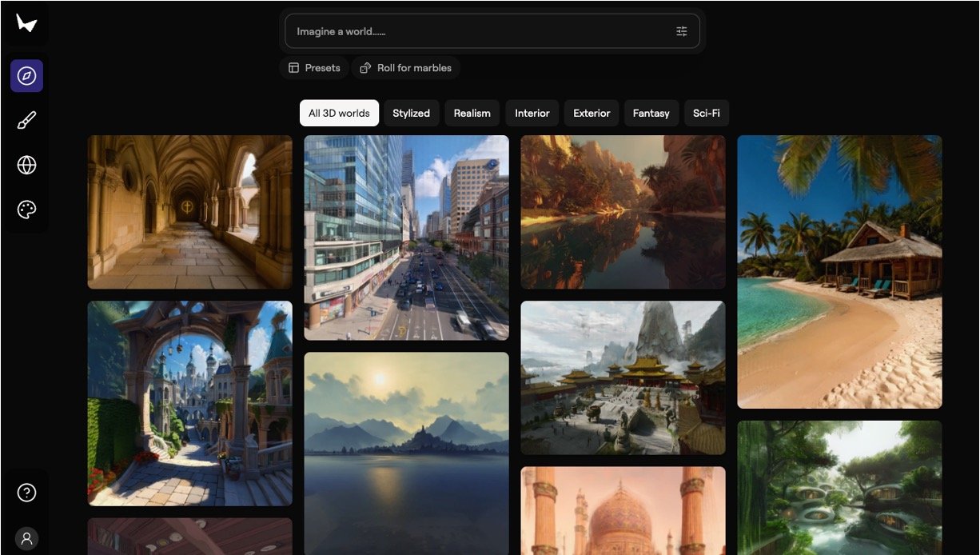The image size is (980, 555).
Task: Click the Marble logo icon
Action: pyautogui.click(x=26, y=24)
